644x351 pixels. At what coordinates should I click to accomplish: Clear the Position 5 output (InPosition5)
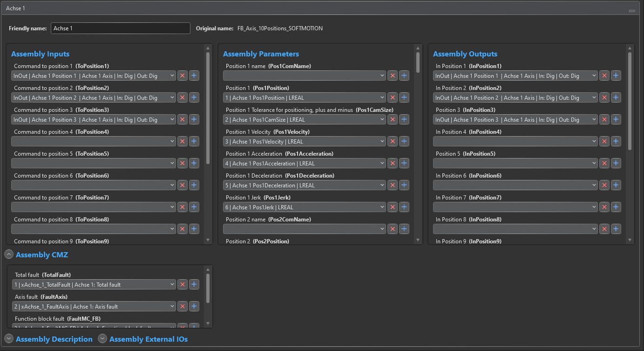pos(604,163)
